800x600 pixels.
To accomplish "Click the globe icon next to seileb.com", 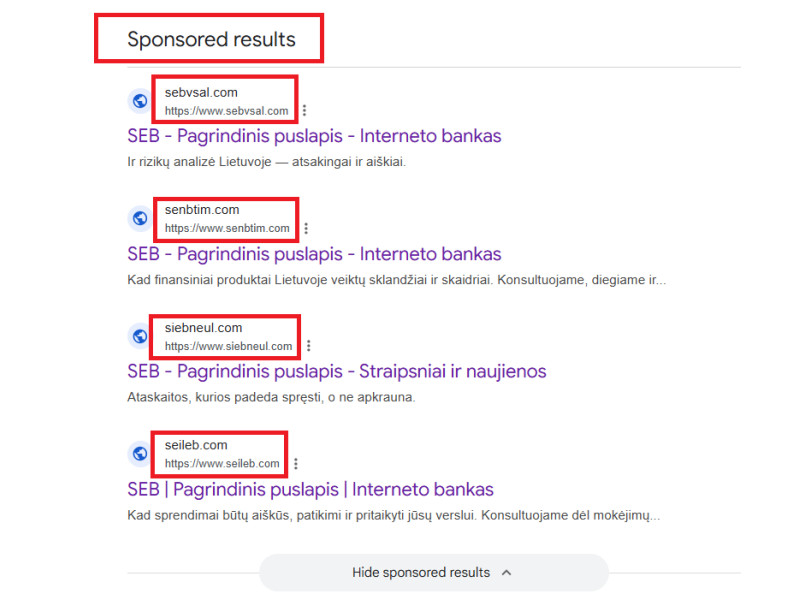I will (139, 453).
